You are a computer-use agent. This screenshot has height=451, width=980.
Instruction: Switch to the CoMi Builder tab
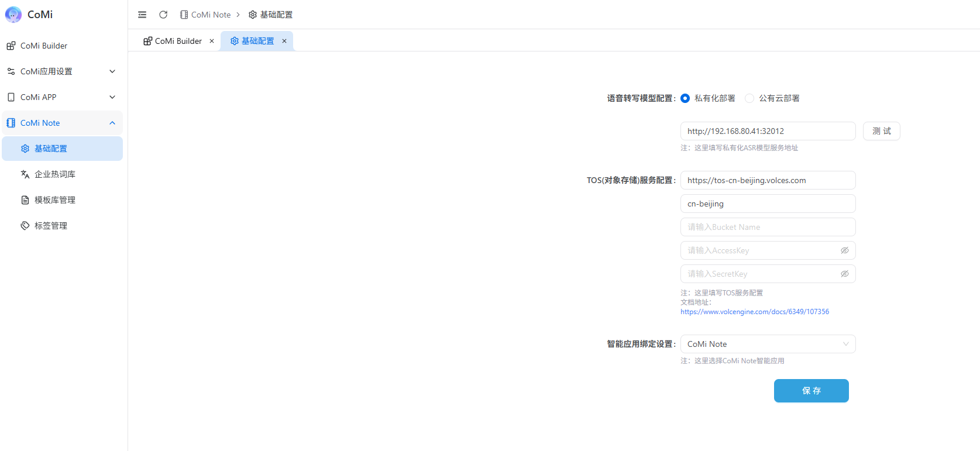(x=178, y=41)
